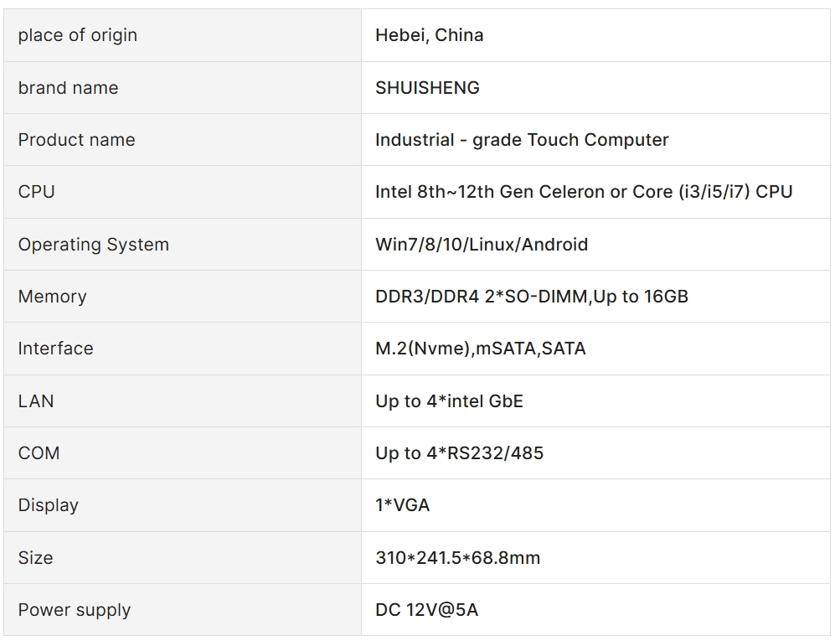Select 'Up to 4*intel GbE' value

[x=450, y=401]
